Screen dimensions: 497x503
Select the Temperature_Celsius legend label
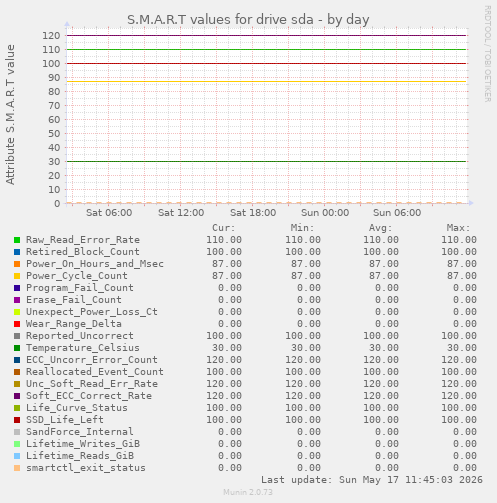pos(83,348)
